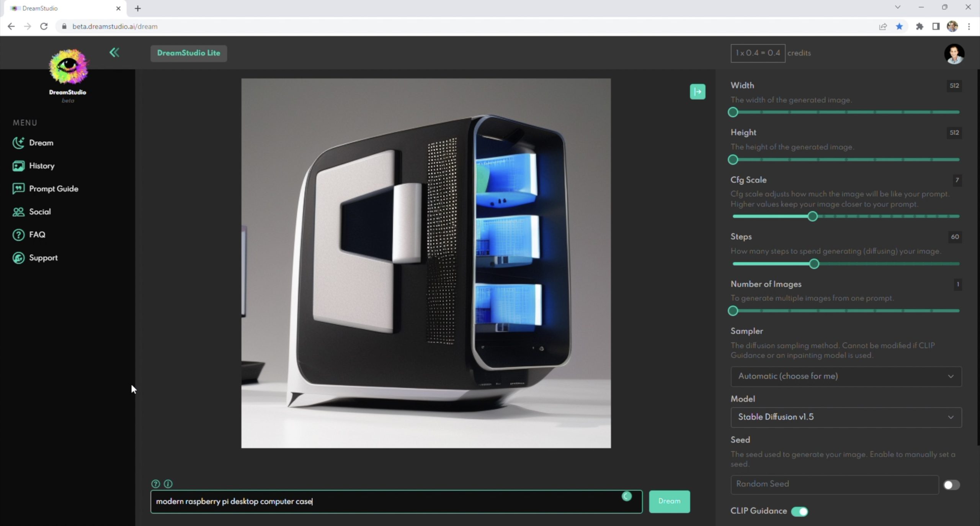Click the user avatar in app header
This screenshot has width=980, height=526.
point(954,54)
